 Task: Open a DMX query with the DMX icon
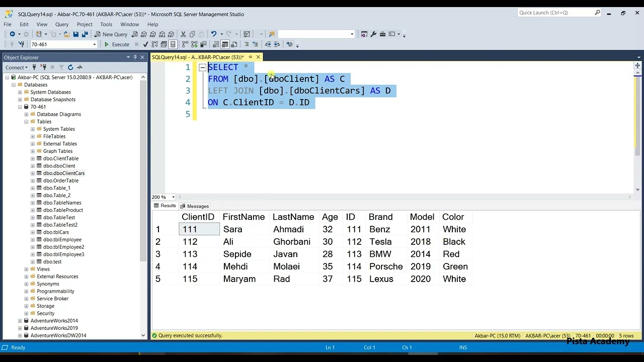pos(153,34)
